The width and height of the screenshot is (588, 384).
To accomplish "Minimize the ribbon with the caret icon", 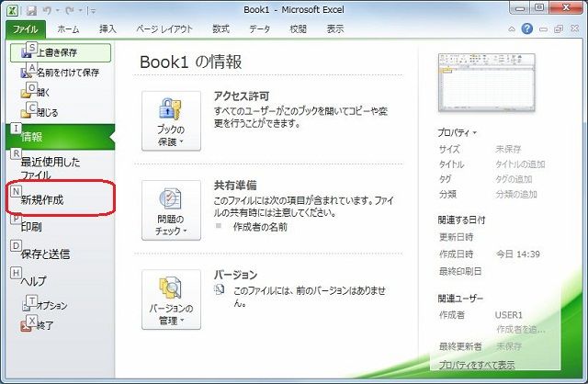I will point(512,28).
